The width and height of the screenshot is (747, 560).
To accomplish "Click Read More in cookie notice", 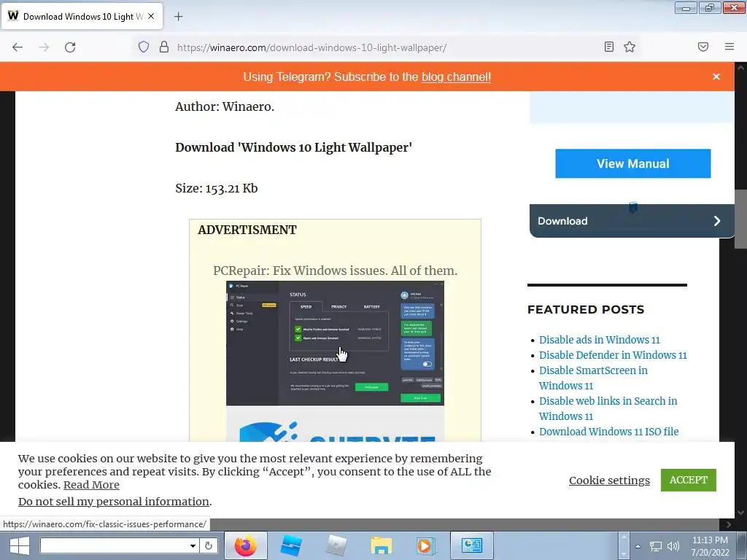I will 91,485.
